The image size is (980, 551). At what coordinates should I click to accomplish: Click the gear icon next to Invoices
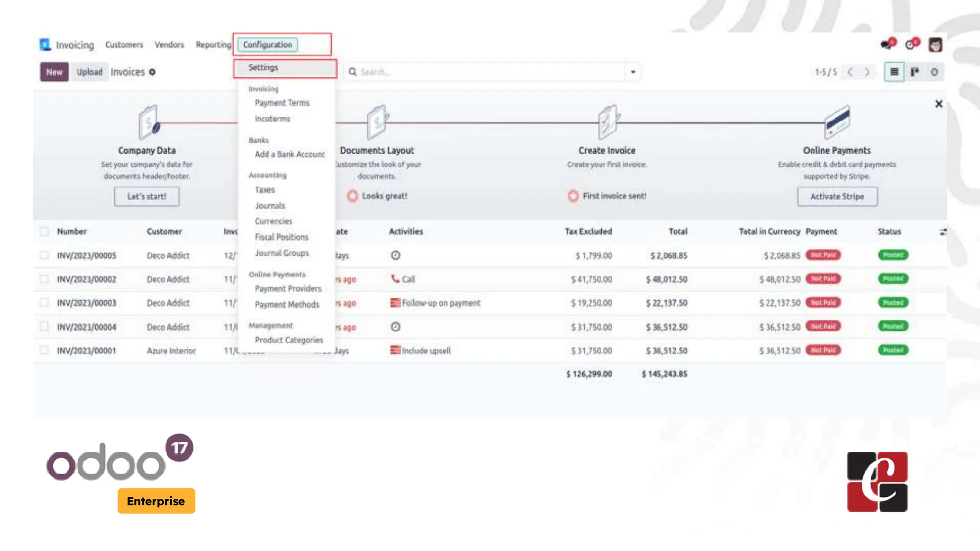(x=152, y=72)
